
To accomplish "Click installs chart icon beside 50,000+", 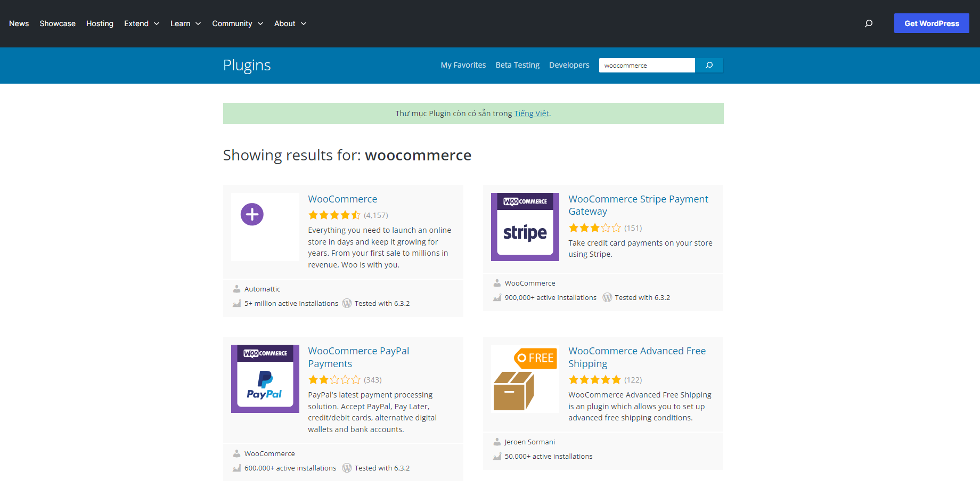I will pyautogui.click(x=497, y=456).
